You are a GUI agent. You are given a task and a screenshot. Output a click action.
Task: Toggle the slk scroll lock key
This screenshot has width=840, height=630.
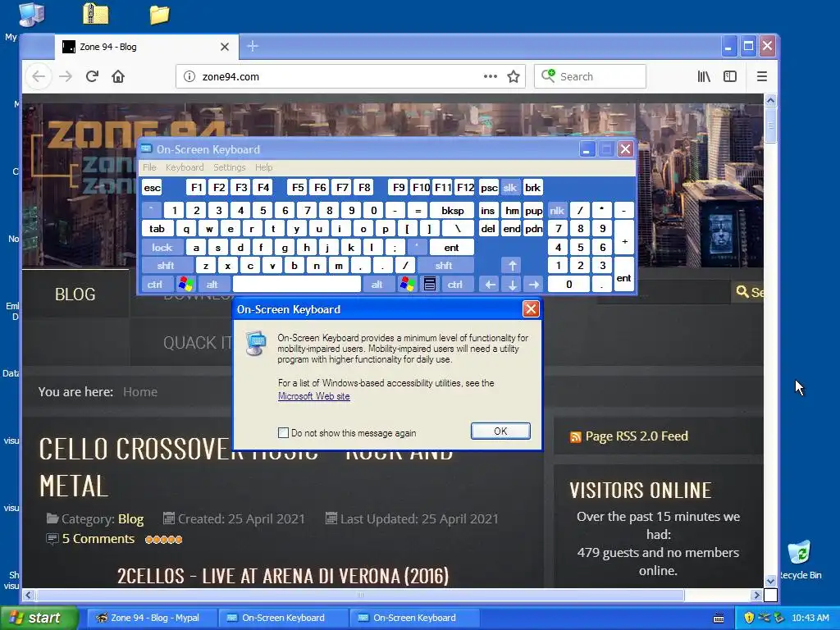coord(510,188)
